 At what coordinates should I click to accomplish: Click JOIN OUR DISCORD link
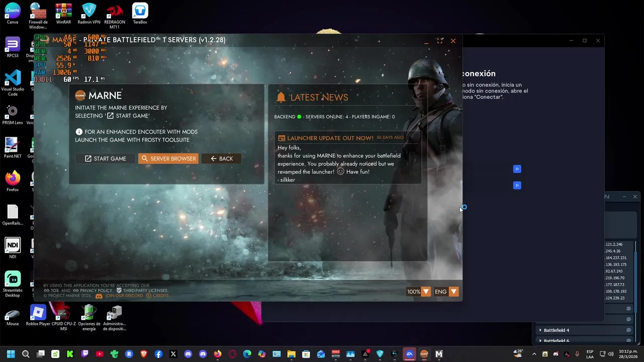point(120,296)
